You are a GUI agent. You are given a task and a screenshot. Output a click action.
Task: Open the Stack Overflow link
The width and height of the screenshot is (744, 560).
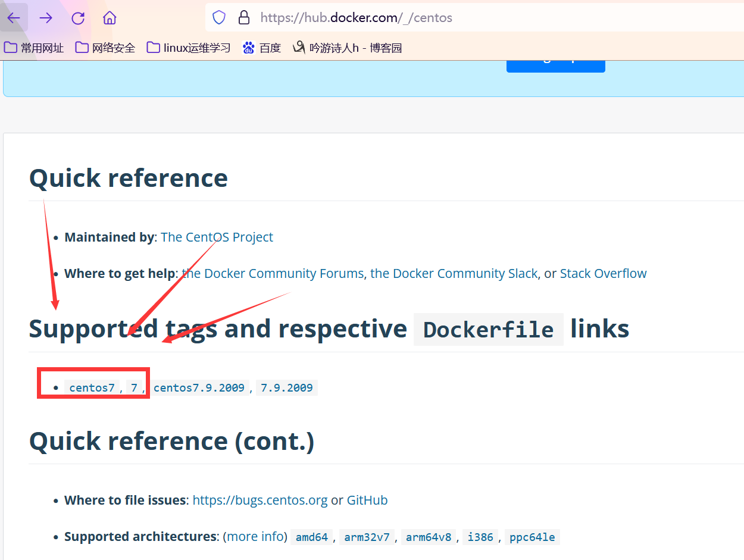603,273
